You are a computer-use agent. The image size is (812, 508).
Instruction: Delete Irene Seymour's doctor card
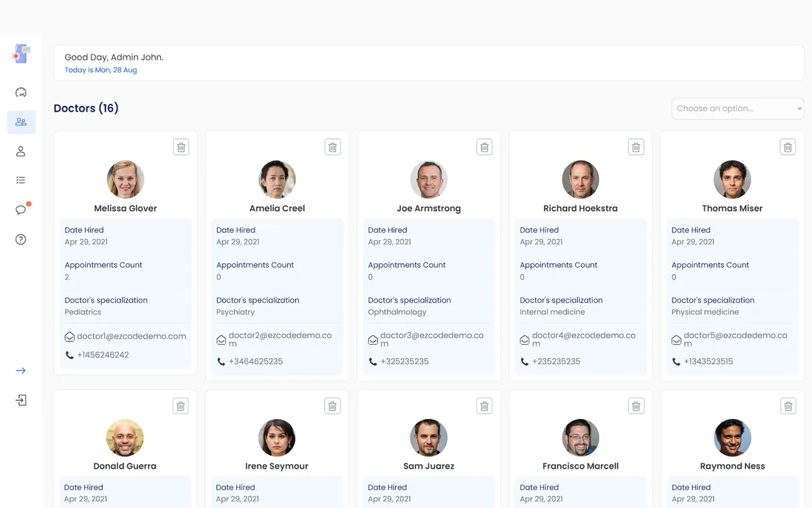(x=332, y=406)
